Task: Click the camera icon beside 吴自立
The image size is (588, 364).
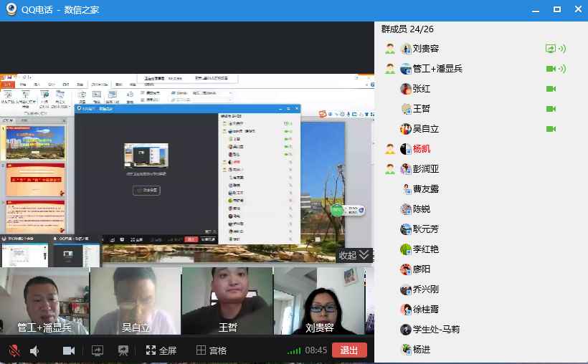Action: (551, 129)
